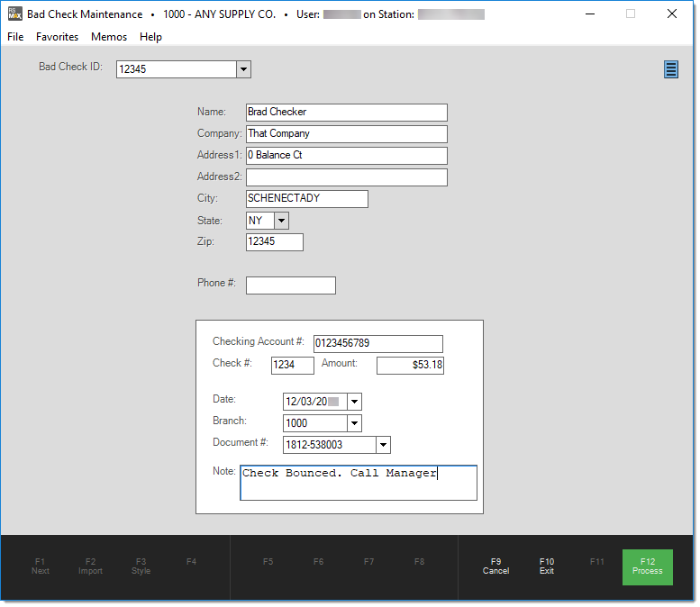Click the F3 Style button

[141, 566]
